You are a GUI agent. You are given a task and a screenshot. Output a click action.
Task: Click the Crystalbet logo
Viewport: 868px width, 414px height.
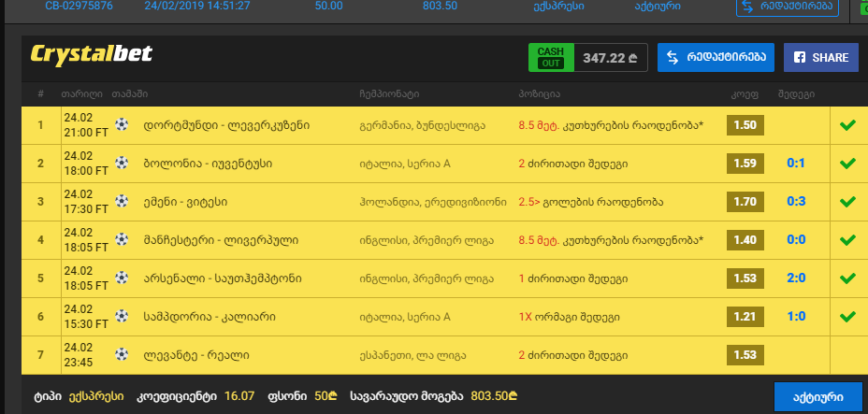tap(92, 55)
